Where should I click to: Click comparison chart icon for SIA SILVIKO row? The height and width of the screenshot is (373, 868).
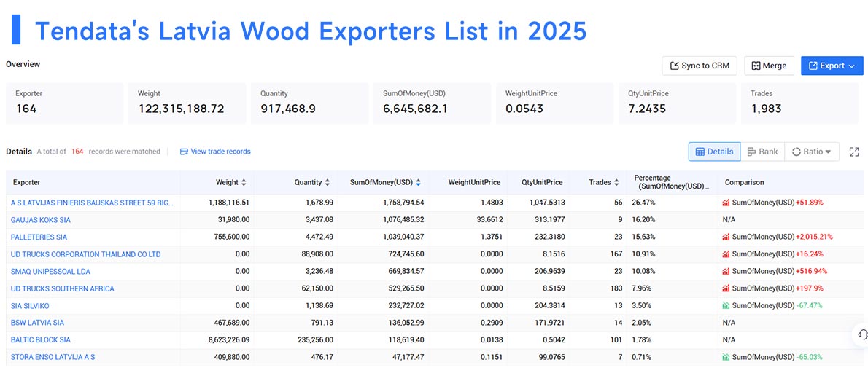coord(726,305)
